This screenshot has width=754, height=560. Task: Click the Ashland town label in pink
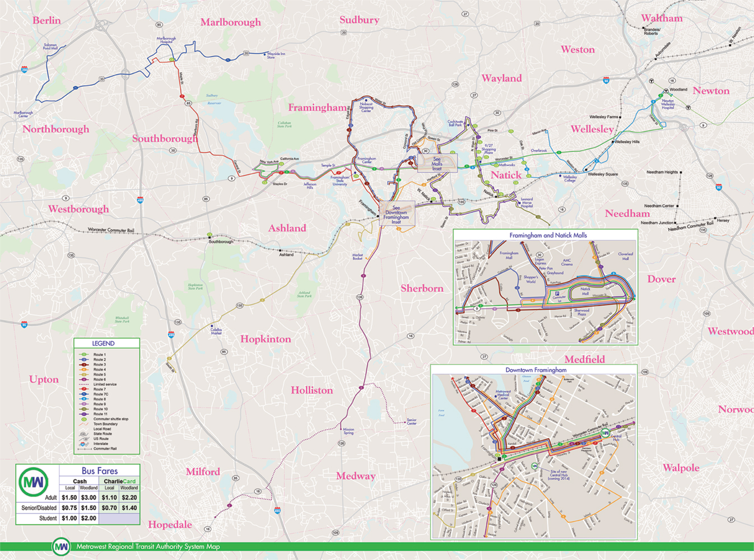click(287, 228)
